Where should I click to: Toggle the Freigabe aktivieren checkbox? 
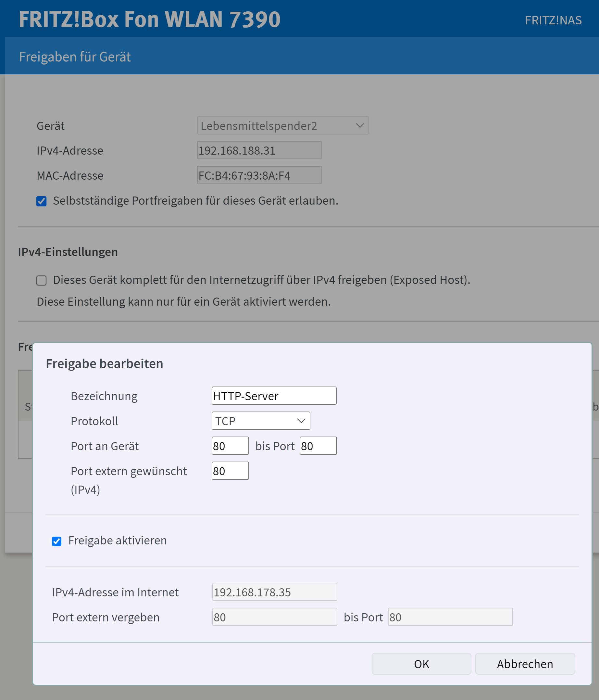coord(57,541)
